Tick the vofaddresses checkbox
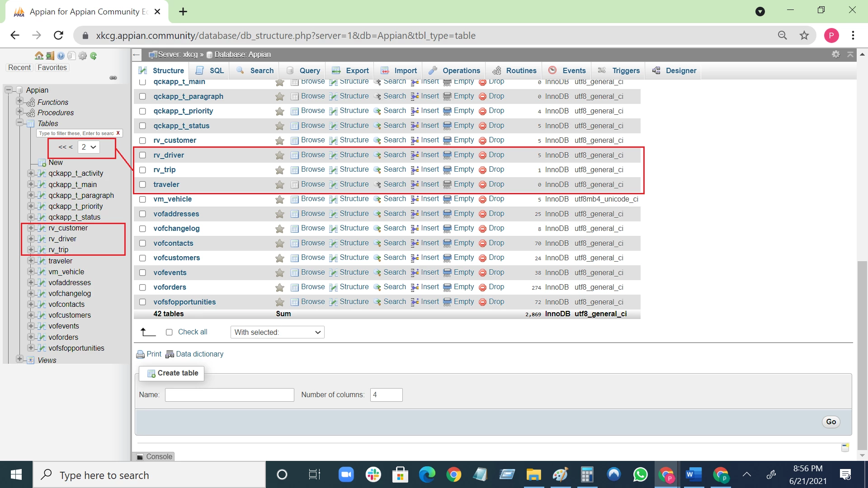This screenshot has height=488, width=868. pos(142,214)
